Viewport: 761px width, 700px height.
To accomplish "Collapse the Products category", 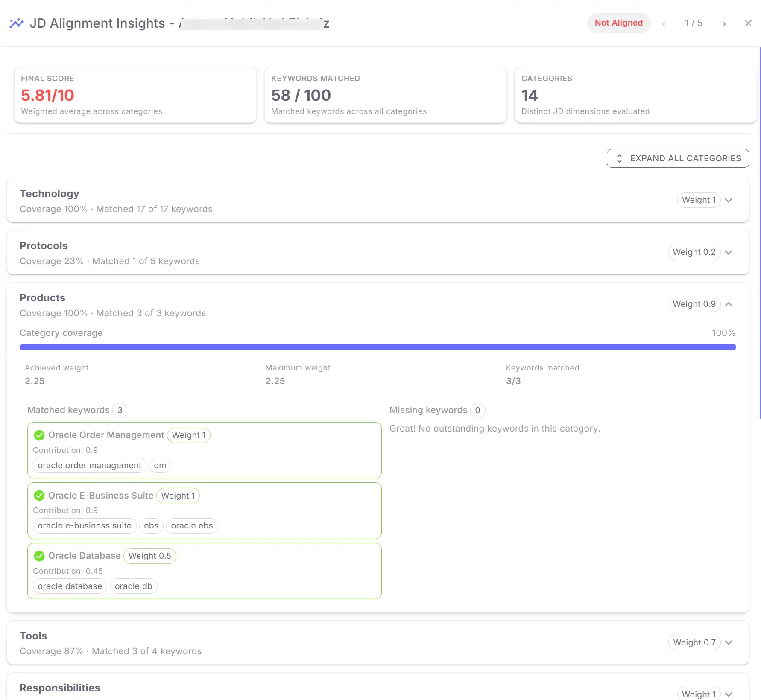I will (729, 304).
